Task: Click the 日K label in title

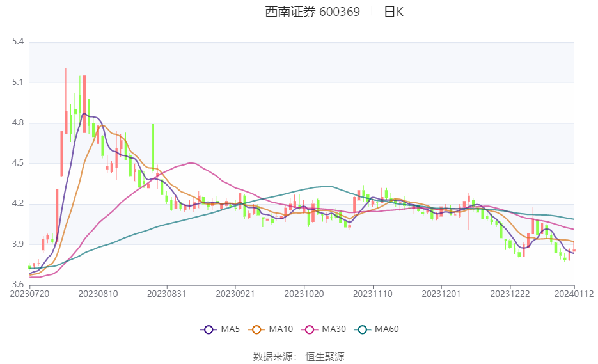Action: click(x=393, y=12)
